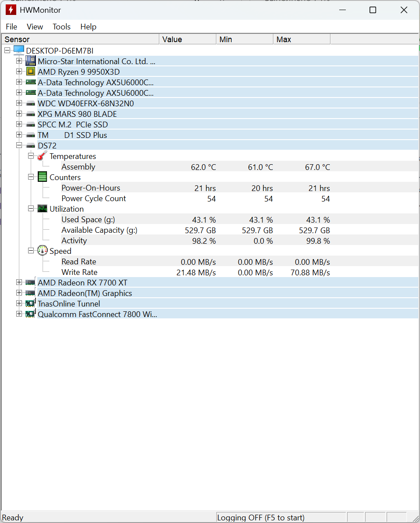Select the second A-Data Technology AX5U6000C row
The height and width of the screenshot is (523, 420).
click(x=228, y=93)
